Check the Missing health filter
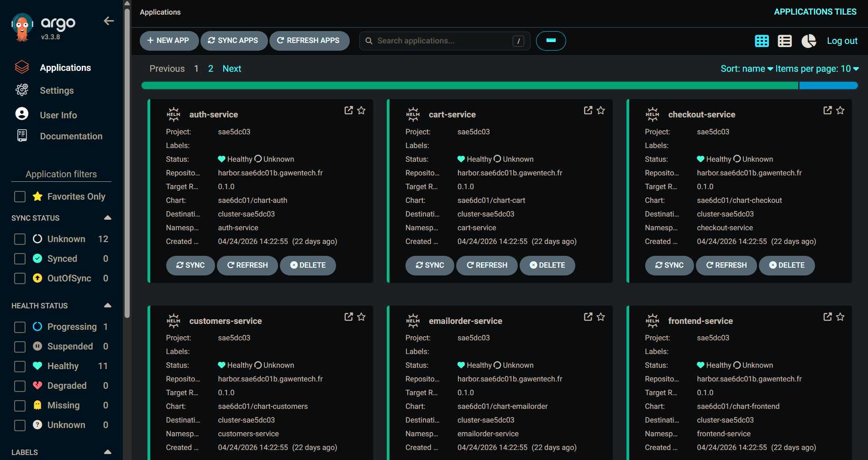The image size is (868, 460). 20,405
